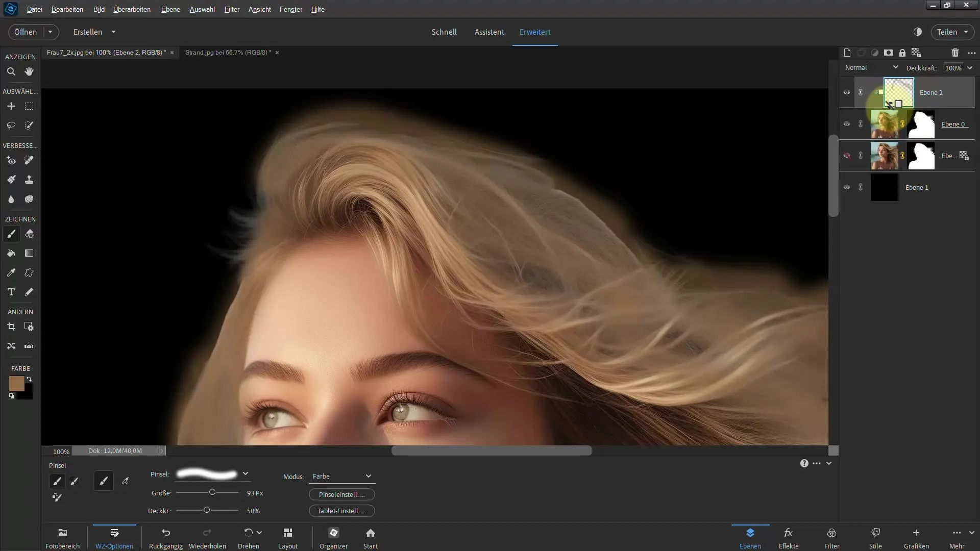The width and height of the screenshot is (980, 551).
Task: Open the Filter menu
Action: coord(232,9)
